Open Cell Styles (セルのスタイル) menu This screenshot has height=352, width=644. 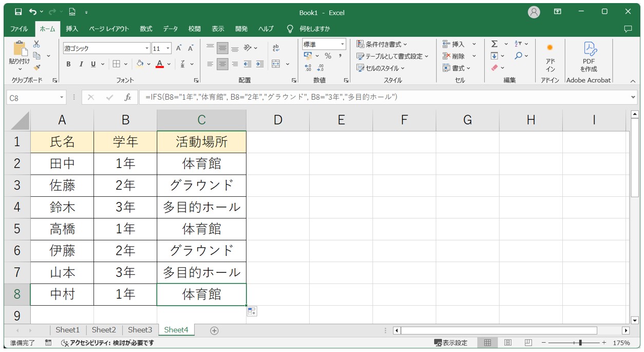(381, 68)
